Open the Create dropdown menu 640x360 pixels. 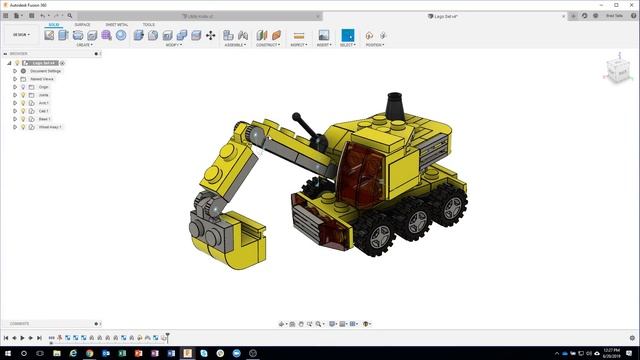tap(84, 45)
